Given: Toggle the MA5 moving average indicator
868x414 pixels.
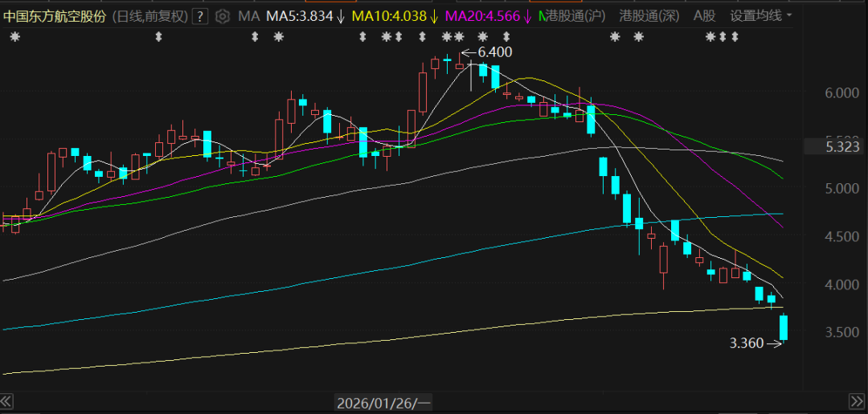Looking at the screenshot, I should pos(305,16).
